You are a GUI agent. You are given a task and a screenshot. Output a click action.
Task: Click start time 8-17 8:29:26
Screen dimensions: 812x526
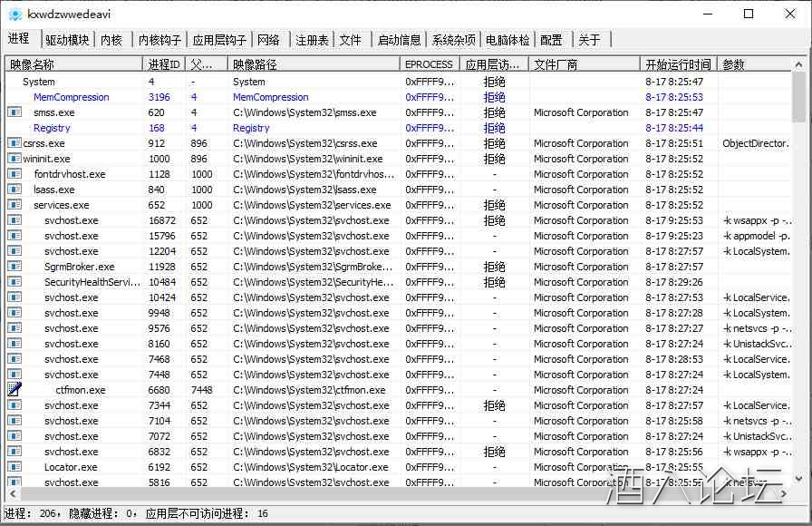coord(673,282)
